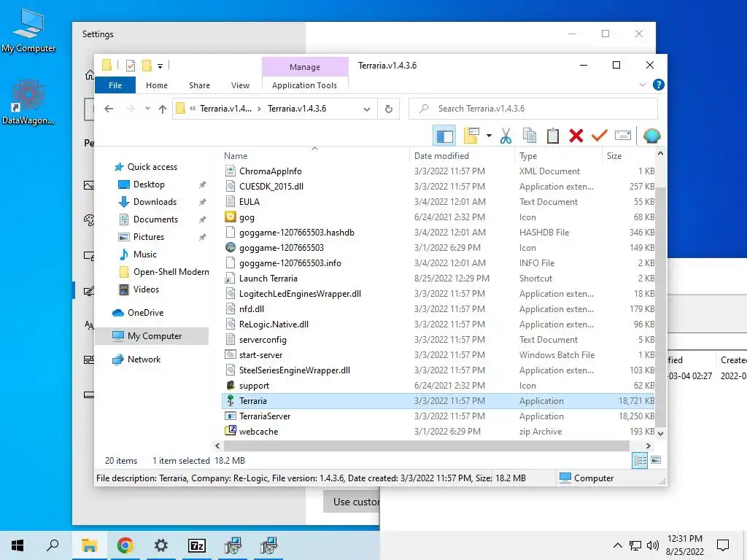The image size is (747, 560).
Task: Select the goggame-1207665503 icon file
Action: [281, 248]
